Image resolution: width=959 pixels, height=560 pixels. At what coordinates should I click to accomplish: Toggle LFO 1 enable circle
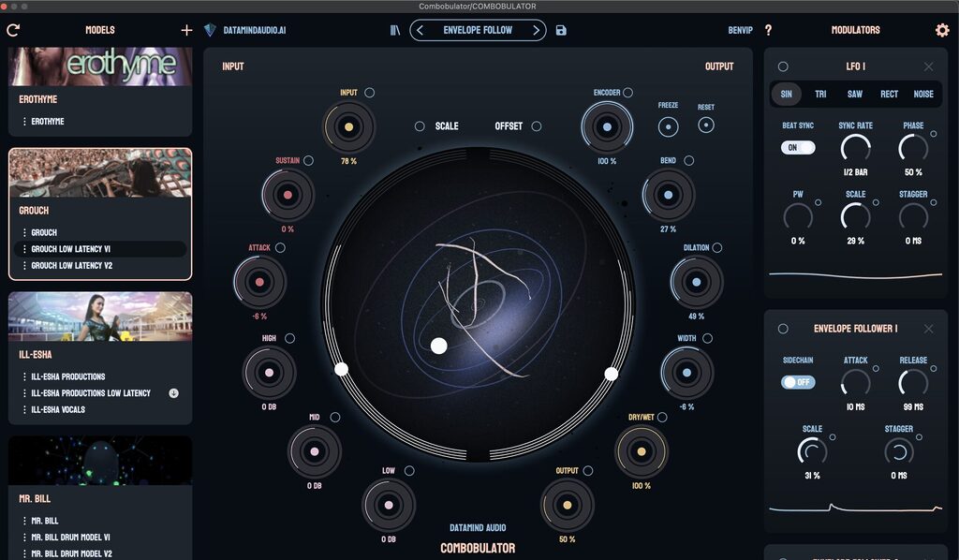(x=783, y=66)
